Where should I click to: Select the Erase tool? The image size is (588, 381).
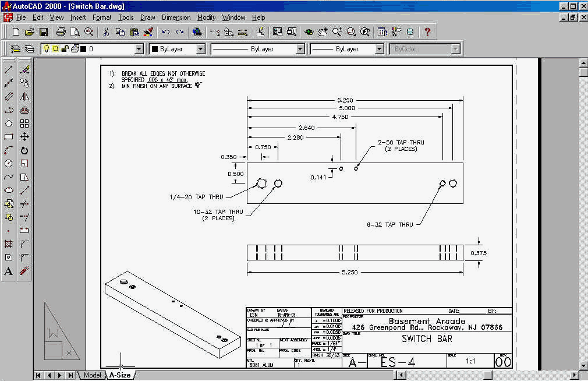(x=24, y=70)
